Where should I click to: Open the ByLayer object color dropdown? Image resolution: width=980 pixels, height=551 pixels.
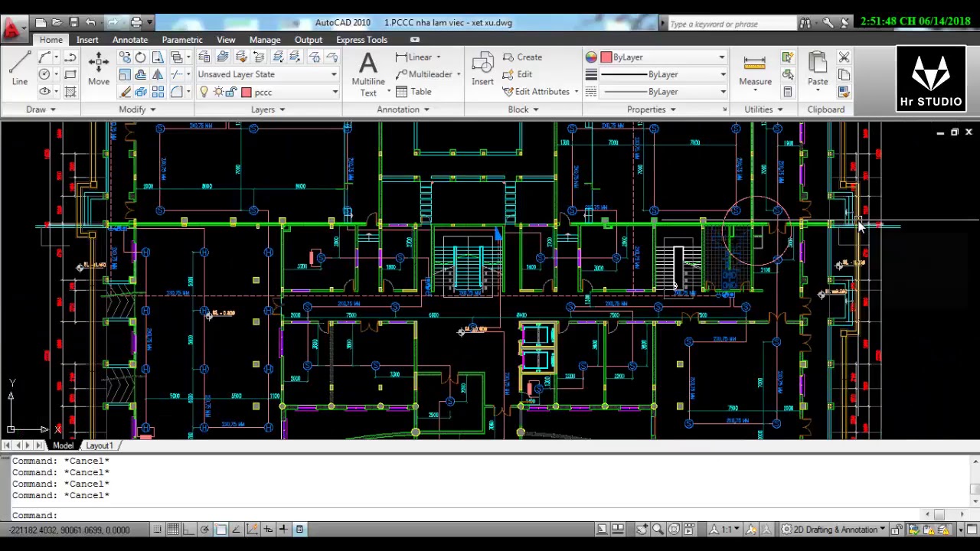click(663, 57)
